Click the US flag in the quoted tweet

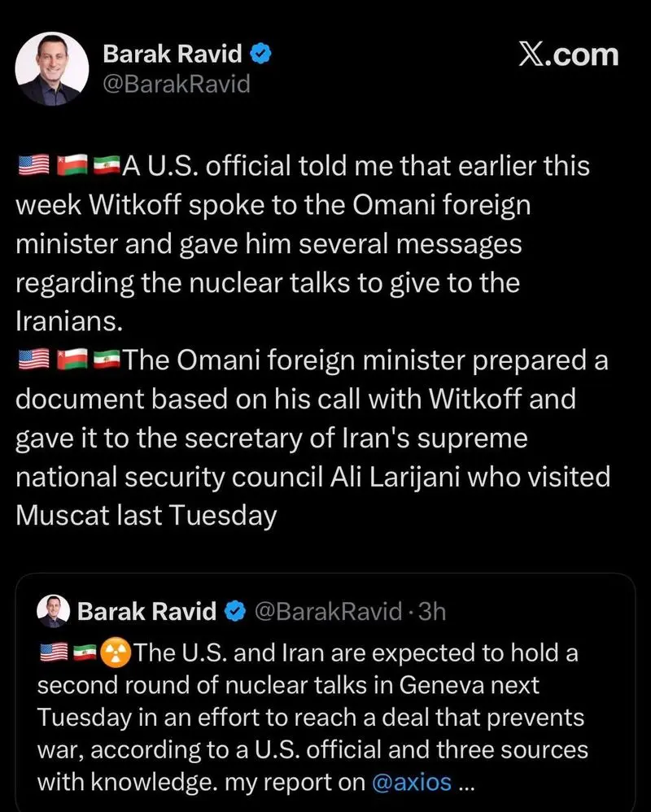[x=53, y=653]
